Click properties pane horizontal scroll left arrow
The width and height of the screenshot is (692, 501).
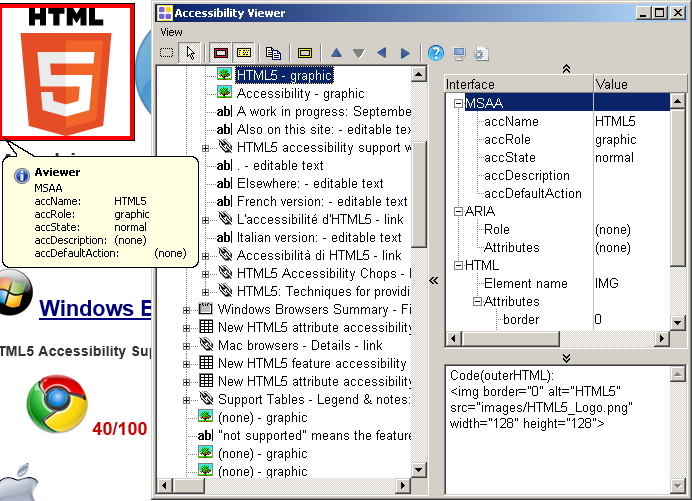click(x=454, y=339)
